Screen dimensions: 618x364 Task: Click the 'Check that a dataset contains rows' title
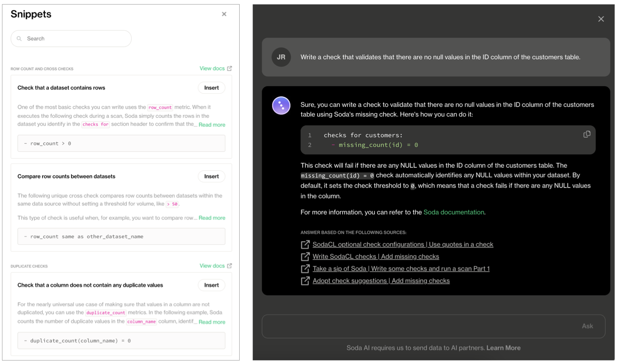[x=61, y=88]
